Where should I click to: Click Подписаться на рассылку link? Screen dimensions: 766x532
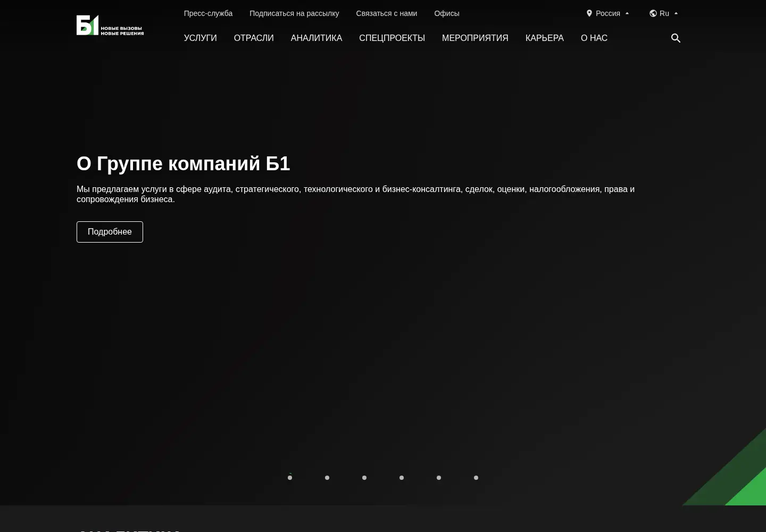[x=294, y=13]
